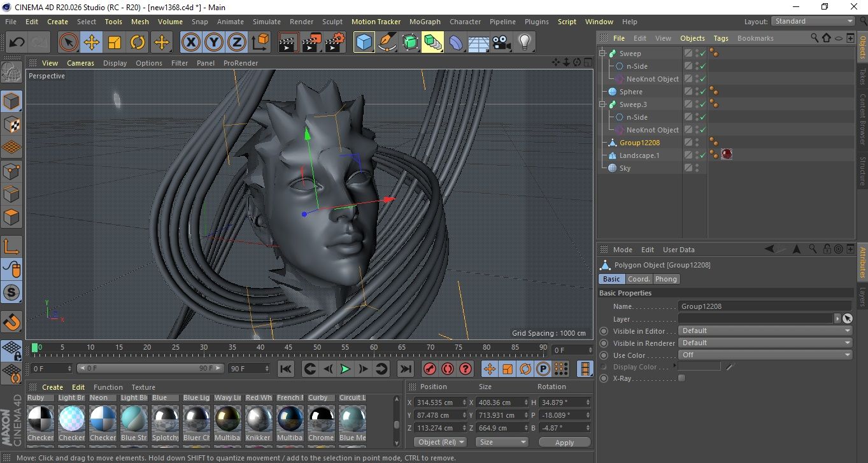Toggle Sphere object enable checkmark
868x463 pixels.
coord(703,92)
